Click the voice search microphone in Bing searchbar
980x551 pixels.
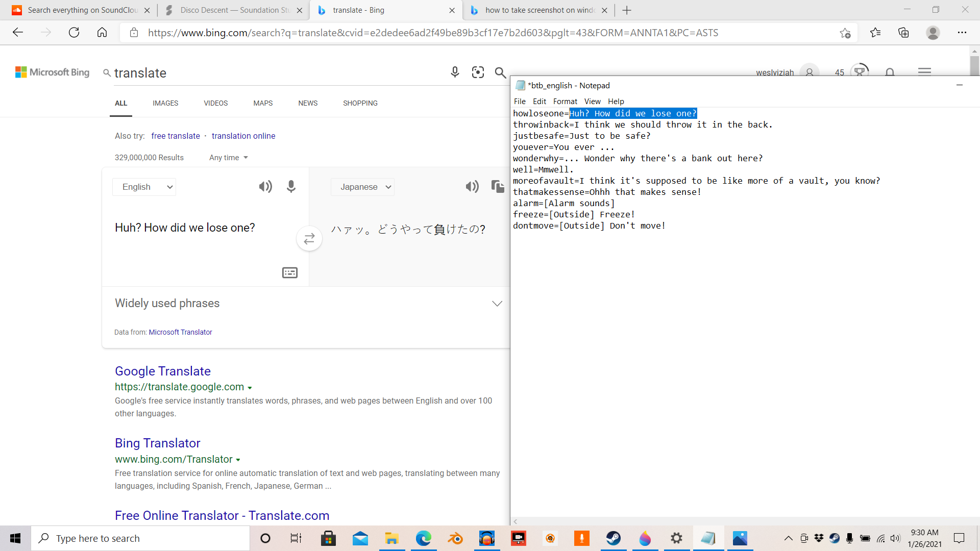455,72
